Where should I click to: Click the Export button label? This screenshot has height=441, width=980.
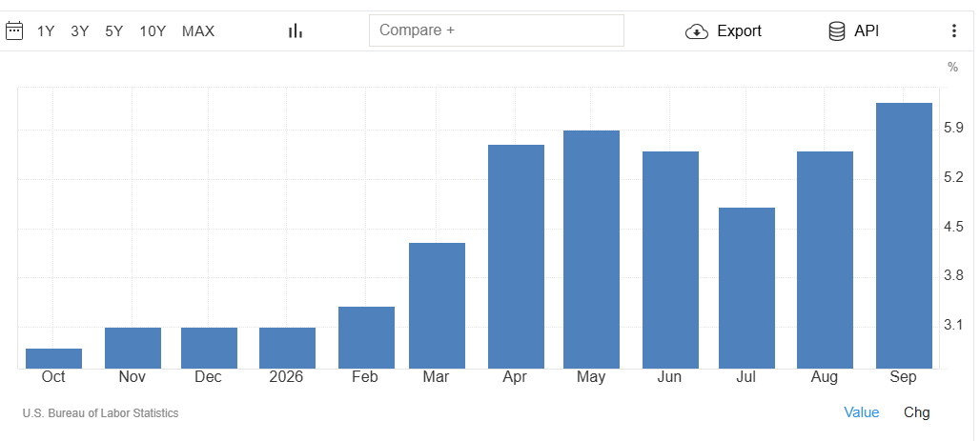pyautogui.click(x=740, y=31)
